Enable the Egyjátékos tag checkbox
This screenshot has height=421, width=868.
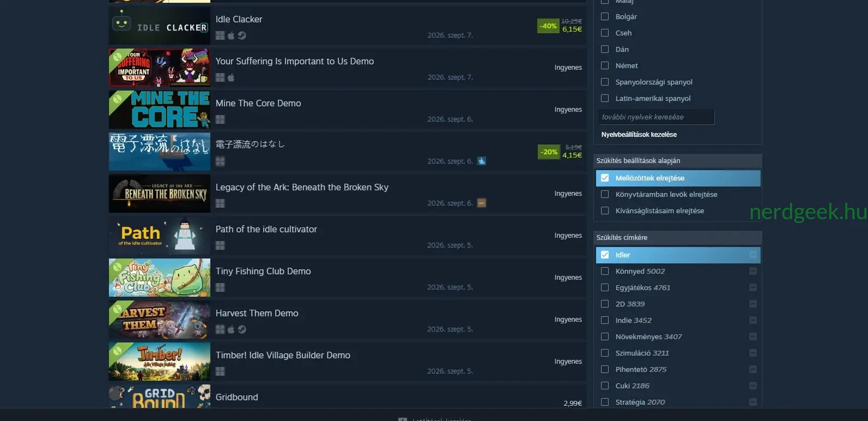point(605,287)
